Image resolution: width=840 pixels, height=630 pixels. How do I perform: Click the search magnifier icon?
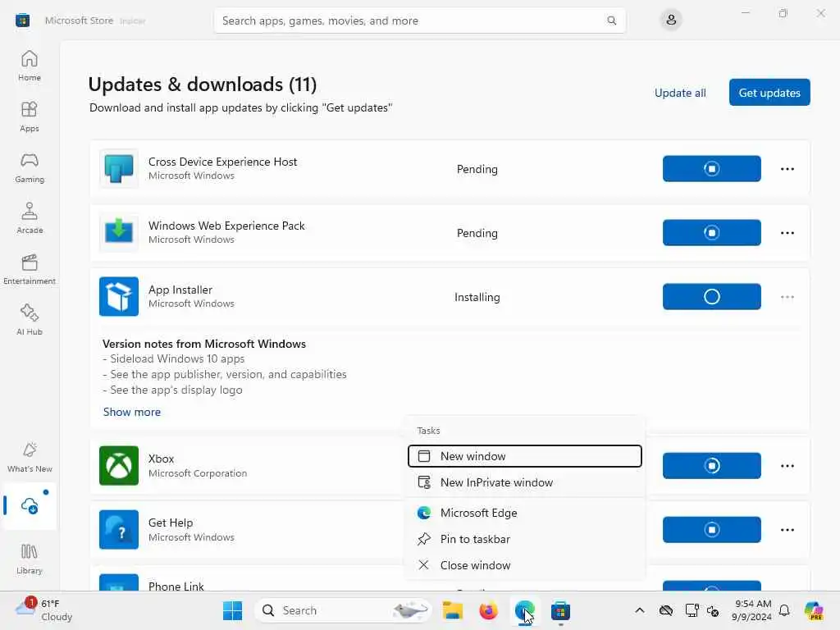(611, 21)
